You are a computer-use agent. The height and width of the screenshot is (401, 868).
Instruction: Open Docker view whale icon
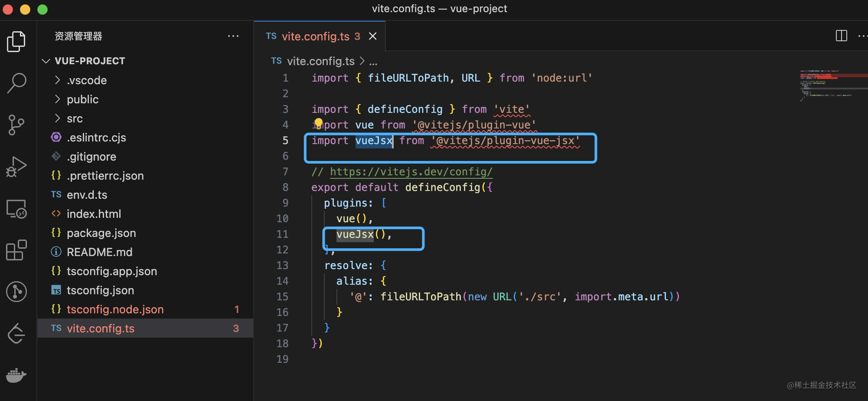[x=16, y=375]
